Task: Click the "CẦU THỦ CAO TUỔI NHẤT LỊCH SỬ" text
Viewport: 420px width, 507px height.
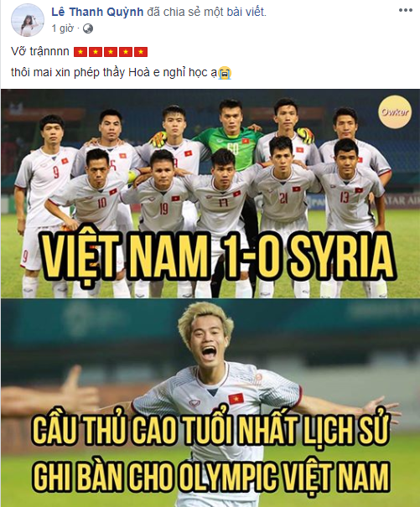Action: (x=210, y=432)
